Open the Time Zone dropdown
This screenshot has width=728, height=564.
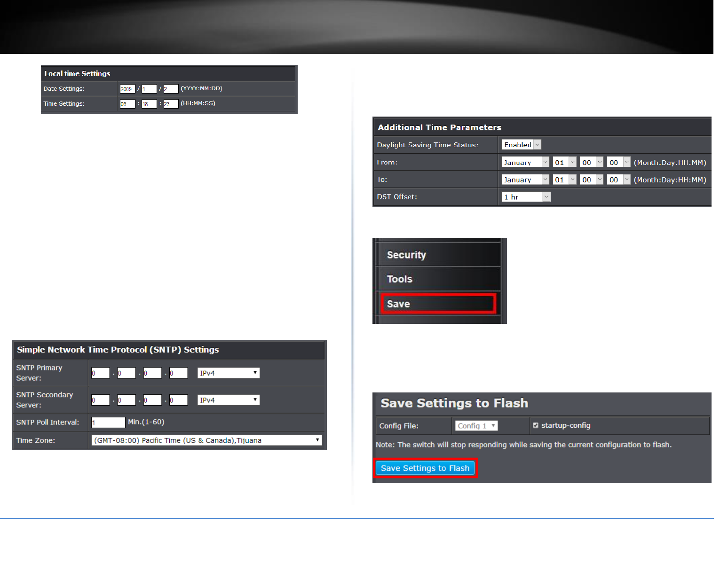(207, 440)
